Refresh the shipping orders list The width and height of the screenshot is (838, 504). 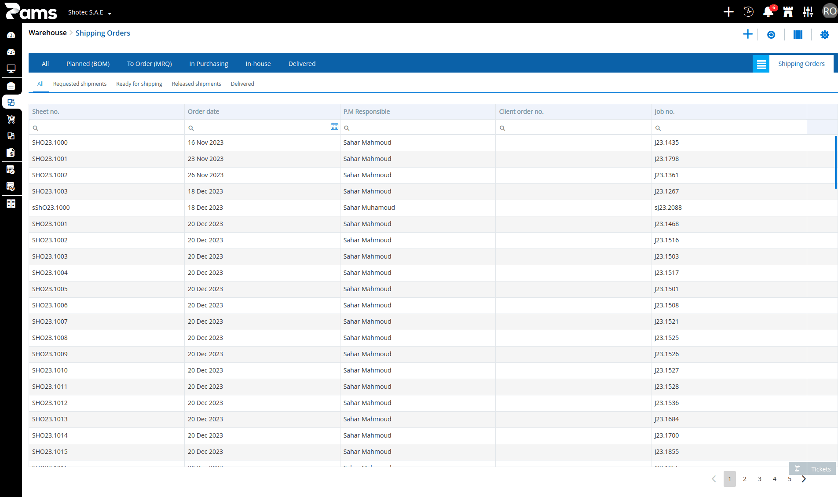771,35
